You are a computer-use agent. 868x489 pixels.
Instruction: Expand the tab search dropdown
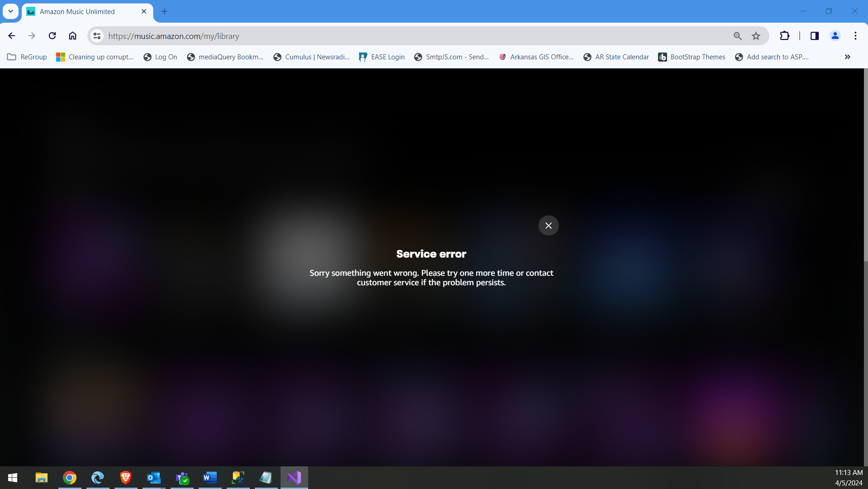pos(10,11)
